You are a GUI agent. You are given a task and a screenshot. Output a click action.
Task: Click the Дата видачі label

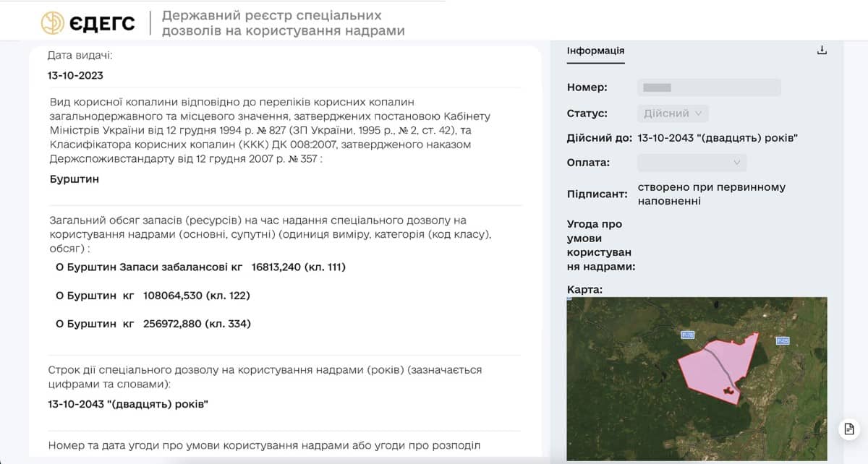coord(80,55)
